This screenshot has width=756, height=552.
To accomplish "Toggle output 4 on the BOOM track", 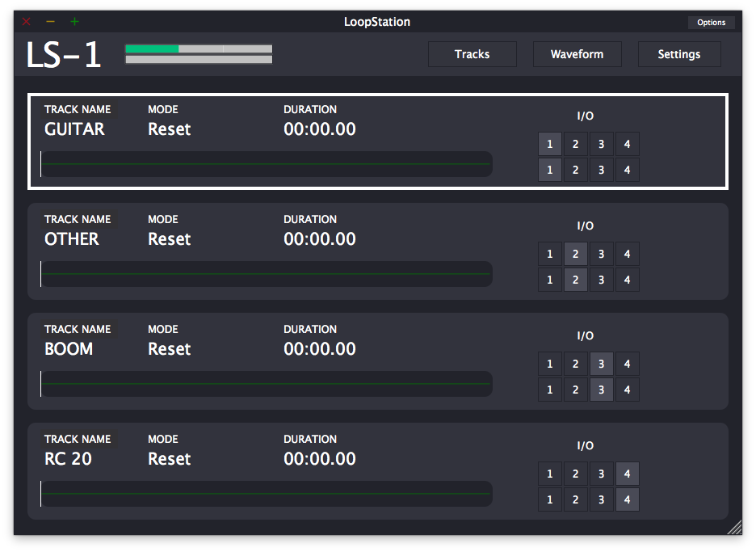I will pos(627,390).
